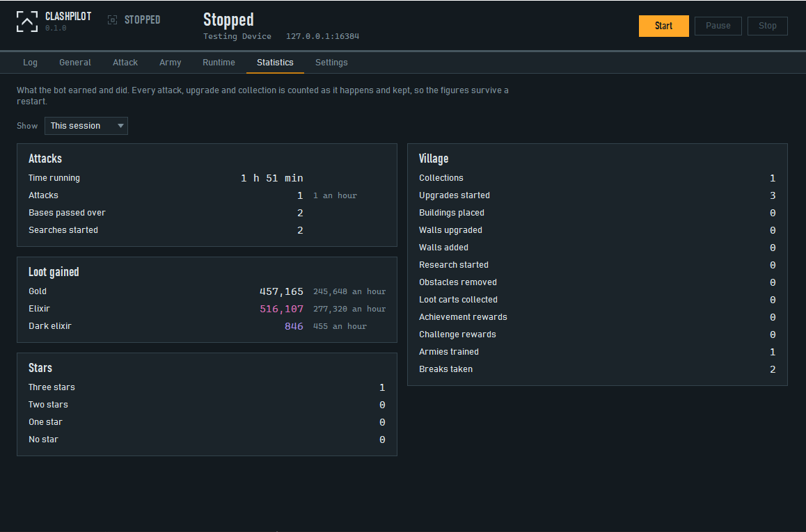Start the bot with the Start button

point(663,26)
